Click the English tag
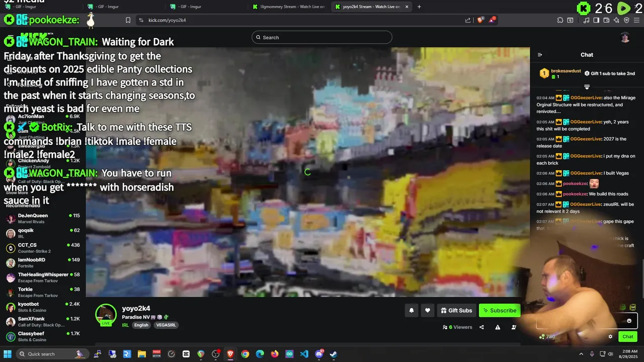644x362 pixels. 141,325
